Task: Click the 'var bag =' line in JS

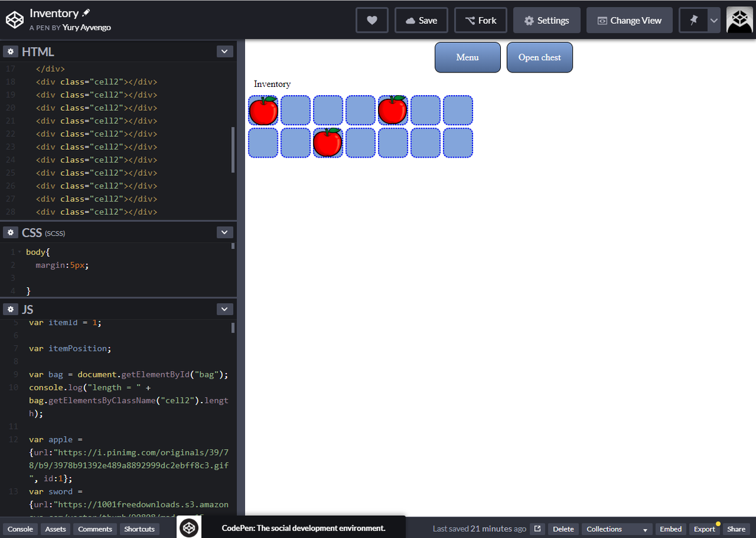Action: (x=129, y=374)
